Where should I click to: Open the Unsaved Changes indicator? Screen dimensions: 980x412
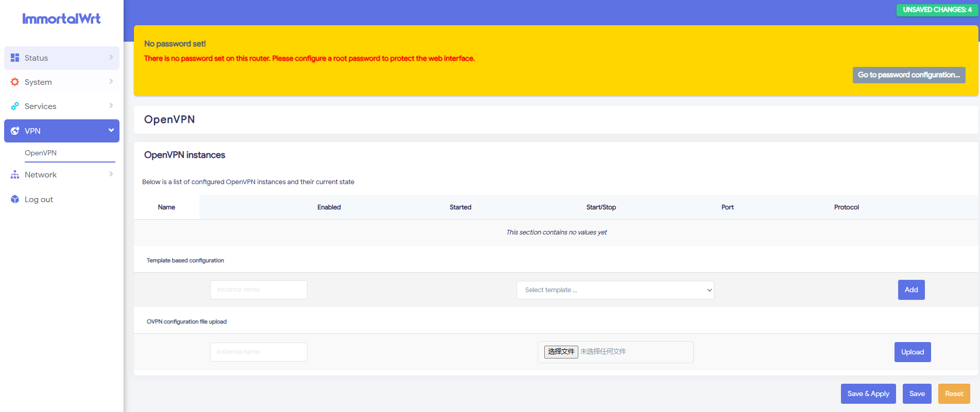click(x=937, y=10)
